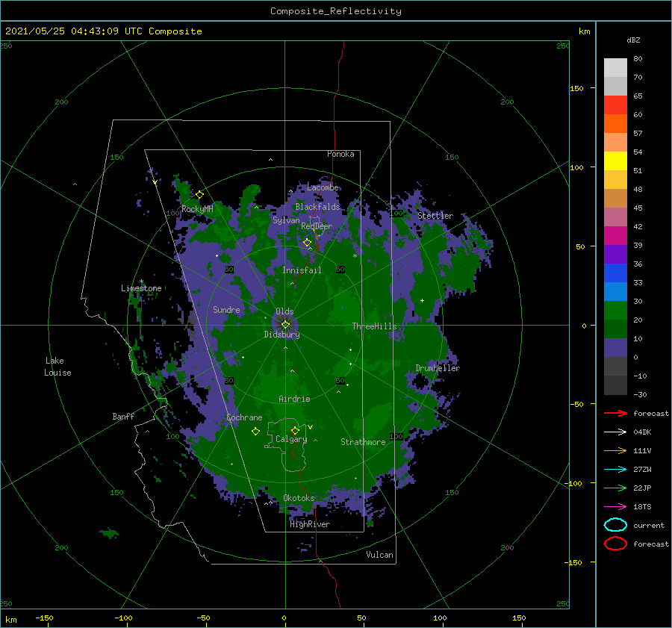Pick the slate purple 0-10 dBZ swatch

[615, 347]
